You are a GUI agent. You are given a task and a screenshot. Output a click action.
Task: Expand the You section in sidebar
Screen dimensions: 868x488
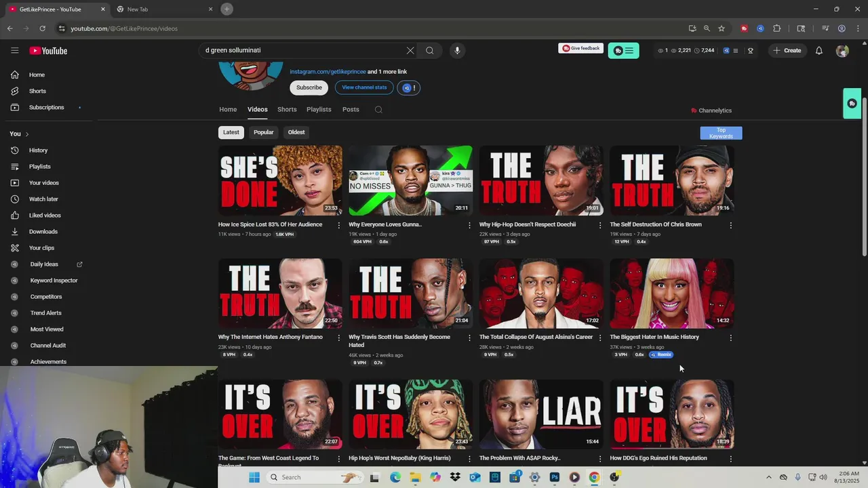(19, 134)
